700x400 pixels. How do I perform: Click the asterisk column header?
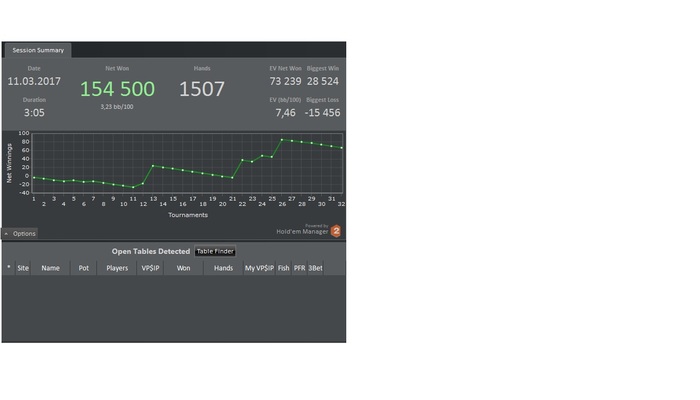[x=9, y=268]
